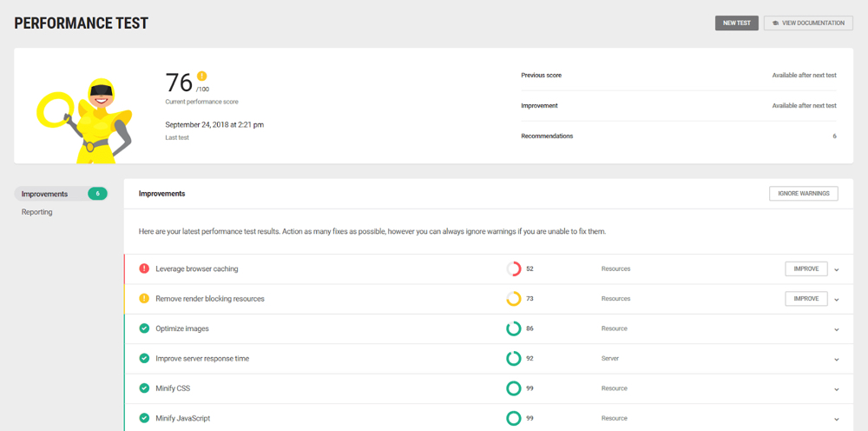
Task: Click the green check icon beside Minify CSS
Action: click(x=144, y=388)
